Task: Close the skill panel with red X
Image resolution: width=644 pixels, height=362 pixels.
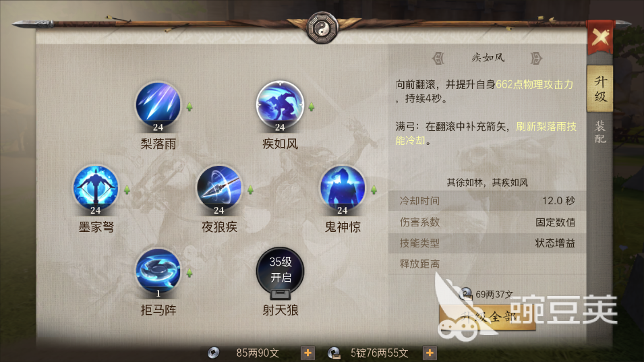Action: click(x=600, y=38)
